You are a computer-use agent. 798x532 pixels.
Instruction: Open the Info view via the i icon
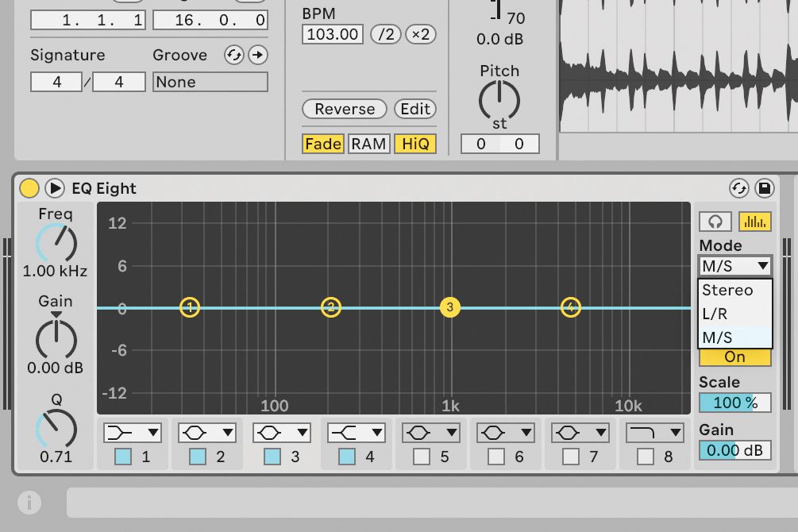29,501
